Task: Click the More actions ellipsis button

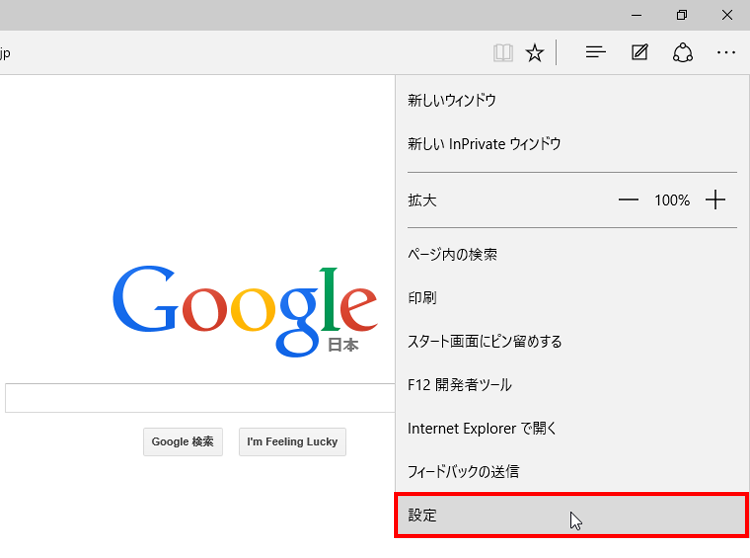Action: click(726, 52)
